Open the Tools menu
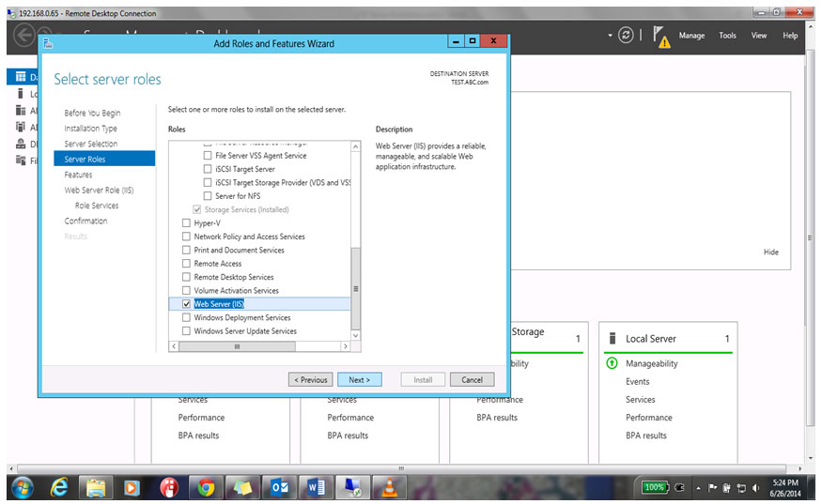 click(x=727, y=36)
